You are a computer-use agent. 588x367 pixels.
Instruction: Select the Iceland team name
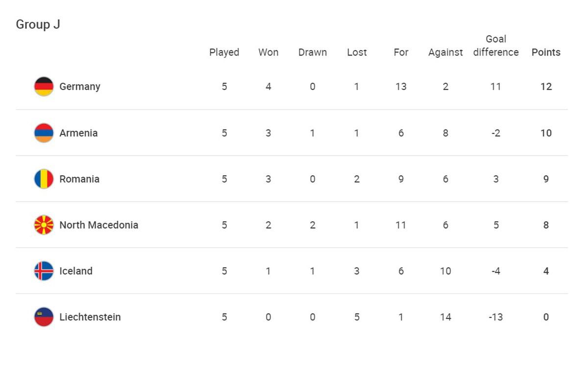76,271
